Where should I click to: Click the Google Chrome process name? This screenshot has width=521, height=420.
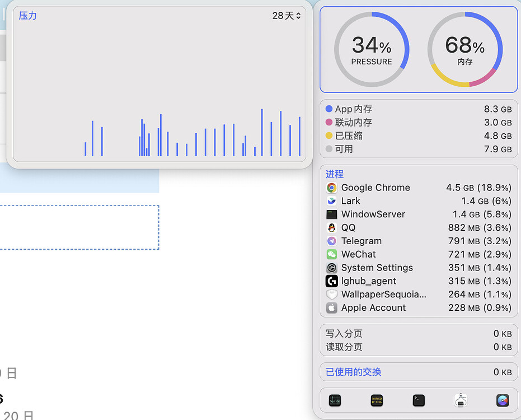[376, 188]
